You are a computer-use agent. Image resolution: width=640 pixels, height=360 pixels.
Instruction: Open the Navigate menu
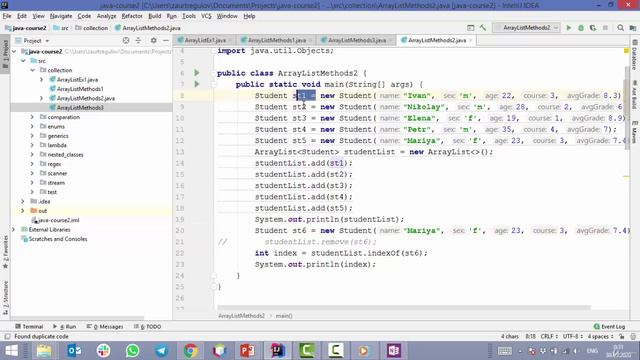coord(61,16)
